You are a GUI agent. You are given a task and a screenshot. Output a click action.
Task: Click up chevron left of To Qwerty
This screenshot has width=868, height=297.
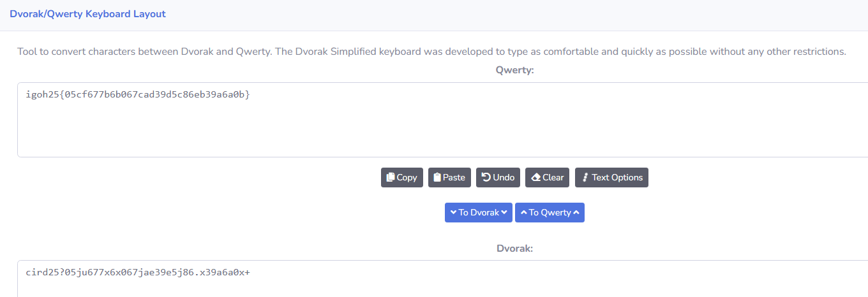click(523, 213)
